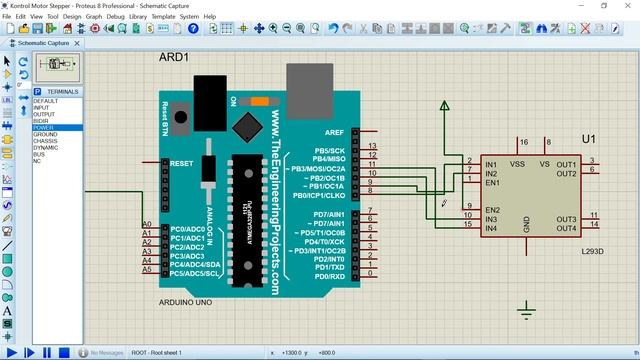Click the Save Project disk icon

(x=38, y=28)
